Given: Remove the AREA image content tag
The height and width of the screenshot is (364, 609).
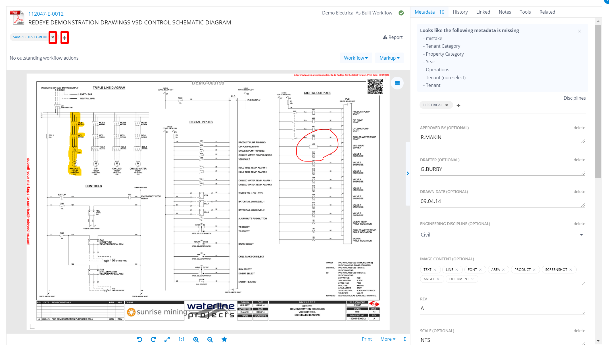Looking at the screenshot, I should click(x=503, y=270).
